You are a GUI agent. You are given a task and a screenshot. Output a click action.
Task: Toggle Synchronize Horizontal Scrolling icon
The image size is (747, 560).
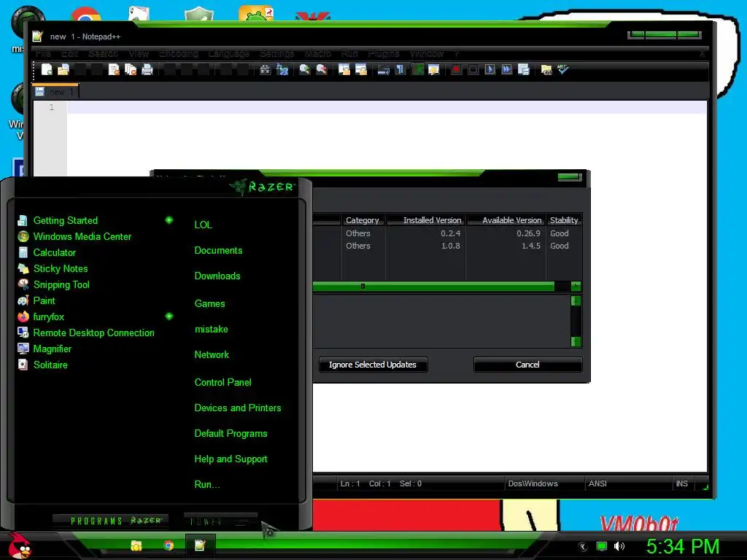[x=361, y=69]
